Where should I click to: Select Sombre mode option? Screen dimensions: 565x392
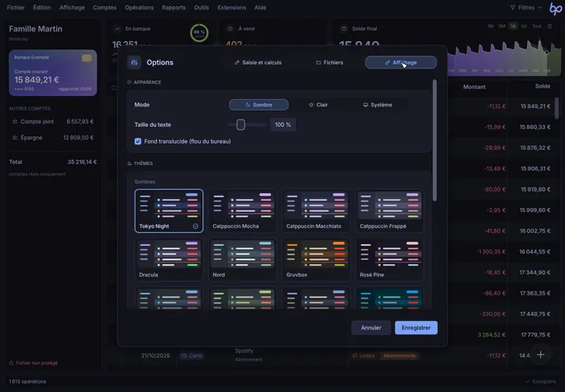(259, 105)
